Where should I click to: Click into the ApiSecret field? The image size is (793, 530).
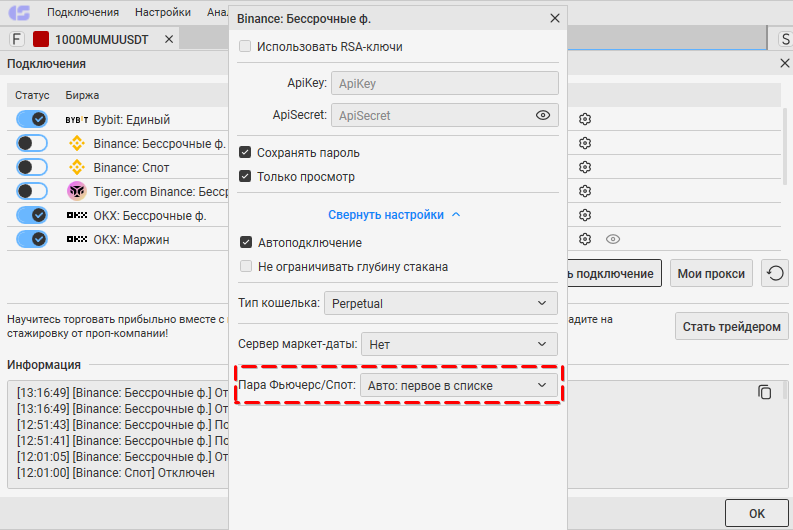[x=445, y=115]
